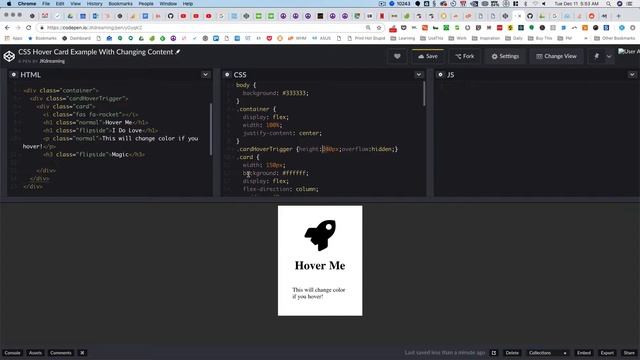640x360 pixels.
Task: Click the Embed button
Action: click(584, 353)
